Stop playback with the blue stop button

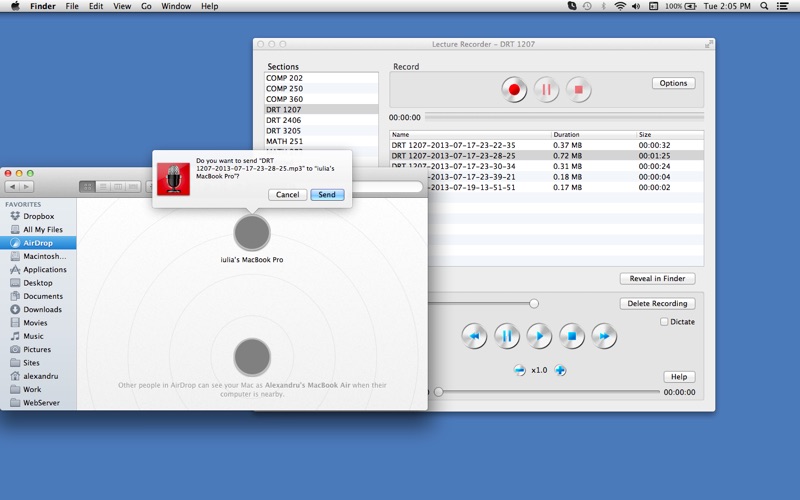point(572,336)
